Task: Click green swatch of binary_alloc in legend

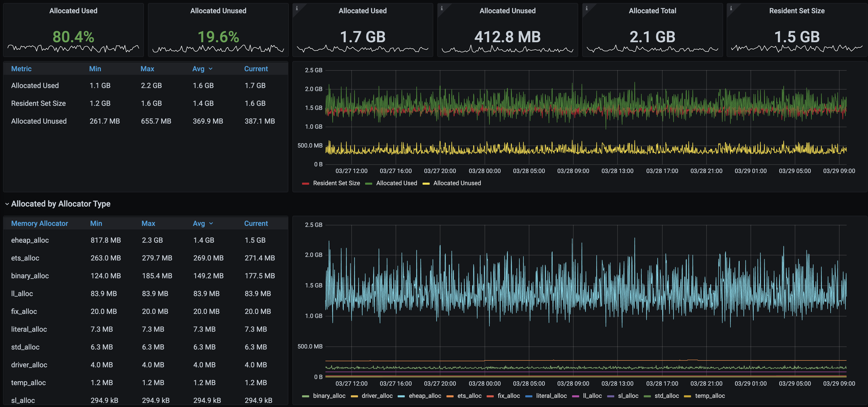Action: (x=306, y=396)
